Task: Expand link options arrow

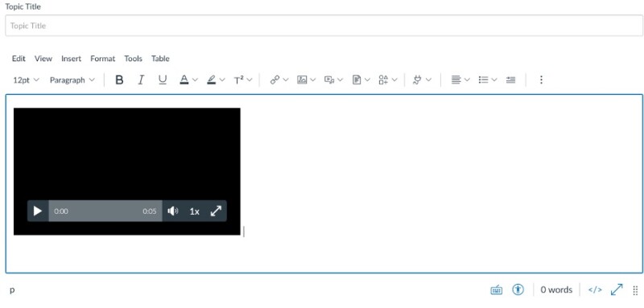Action: [286, 80]
